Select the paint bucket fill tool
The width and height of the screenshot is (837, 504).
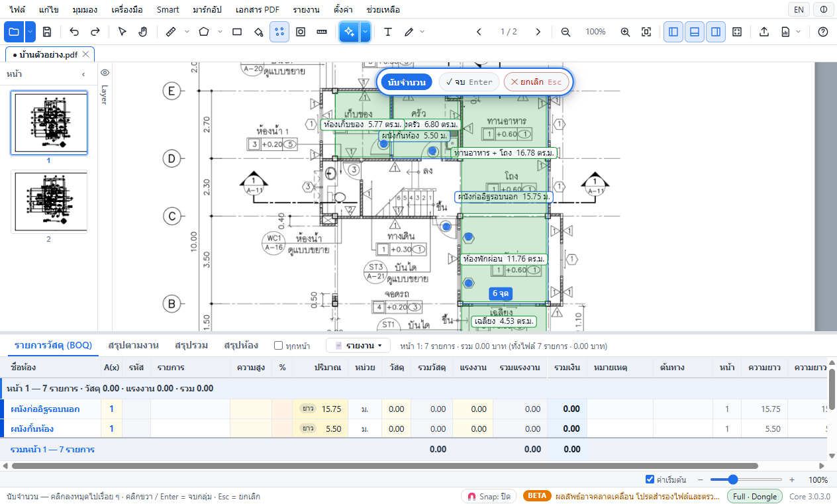click(259, 32)
